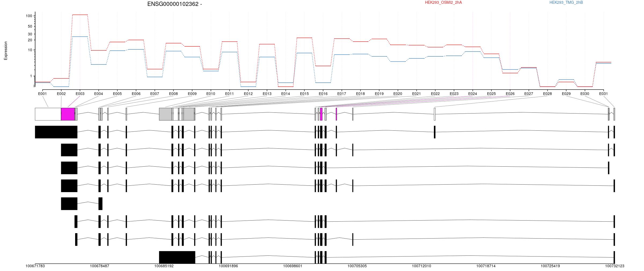
Task: Click exon label E011
Action: tap(229, 94)
